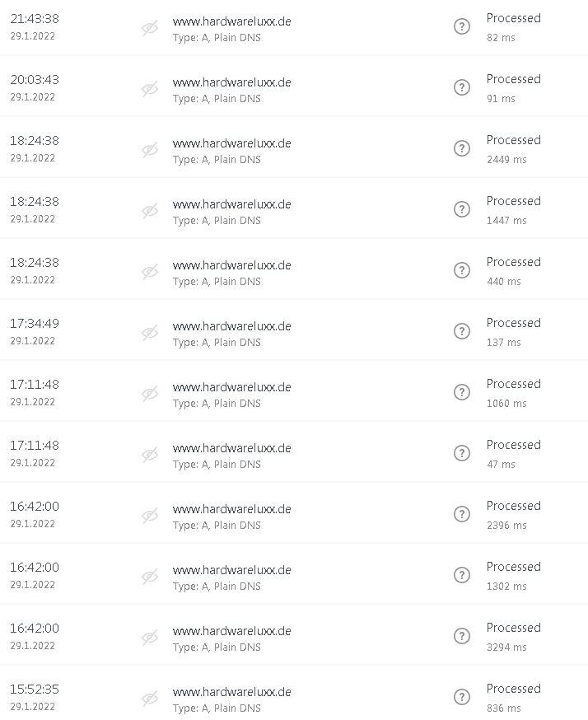Toggle the crossed-eye icon on the 15:52:35 row
Image resolution: width=588 pixels, height=720 pixels.
pyautogui.click(x=150, y=699)
